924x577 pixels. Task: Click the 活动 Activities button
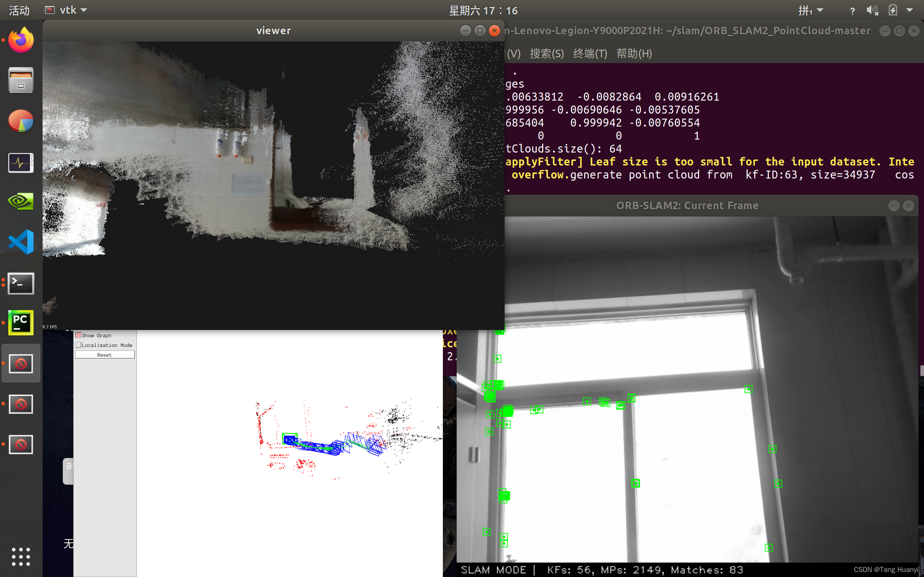coord(19,10)
